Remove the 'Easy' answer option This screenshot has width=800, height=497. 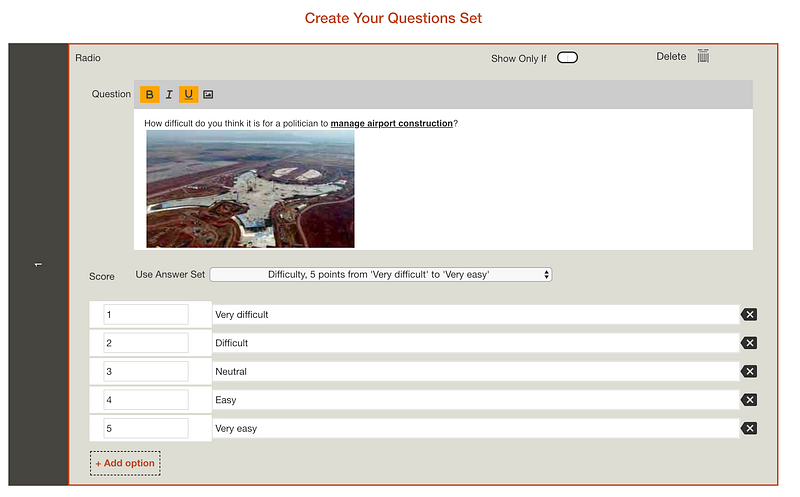pos(749,400)
